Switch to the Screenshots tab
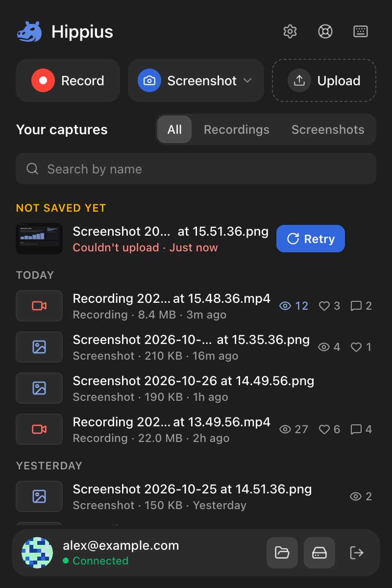Screen dimensions: 392x588 [x=328, y=129]
